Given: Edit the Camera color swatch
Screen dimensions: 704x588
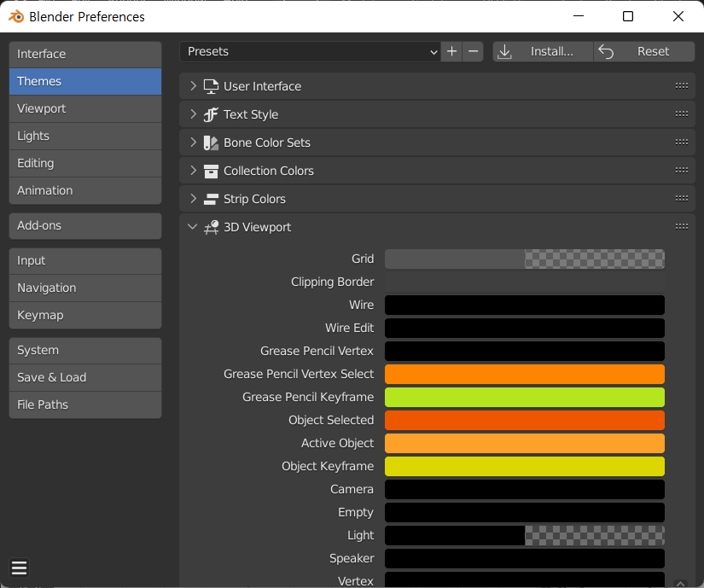Looking at the screenshot, I should point(525,490).
